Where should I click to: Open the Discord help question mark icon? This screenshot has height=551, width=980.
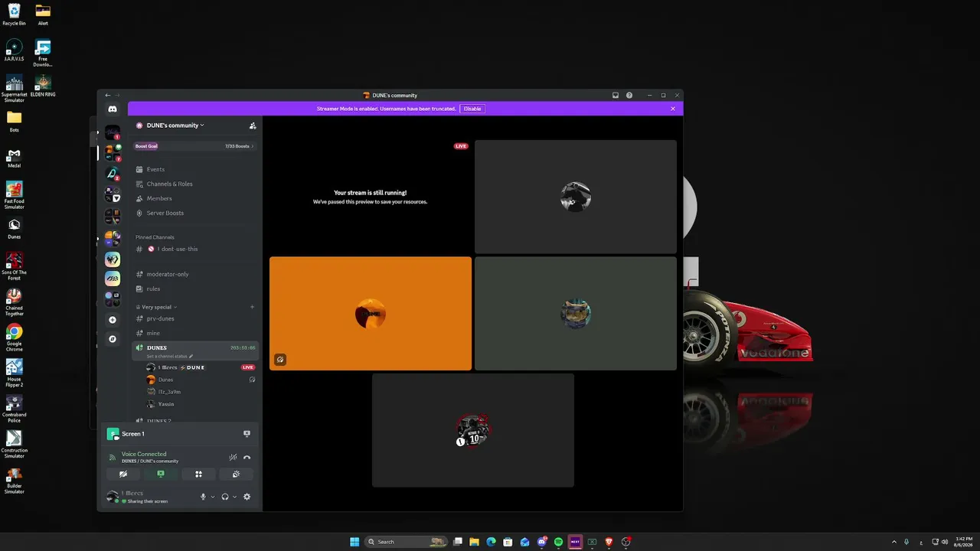629,96
